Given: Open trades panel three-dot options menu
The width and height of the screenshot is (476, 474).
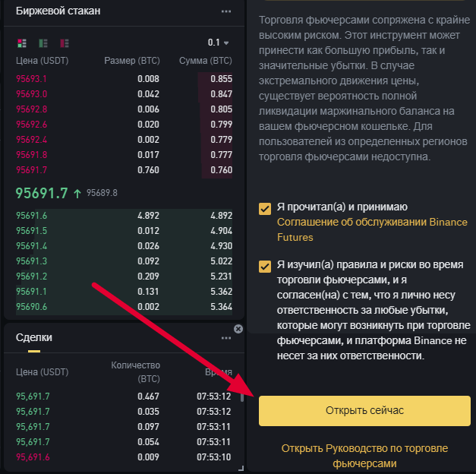Looking at the screenshot, I should click(x=225, y=338).
